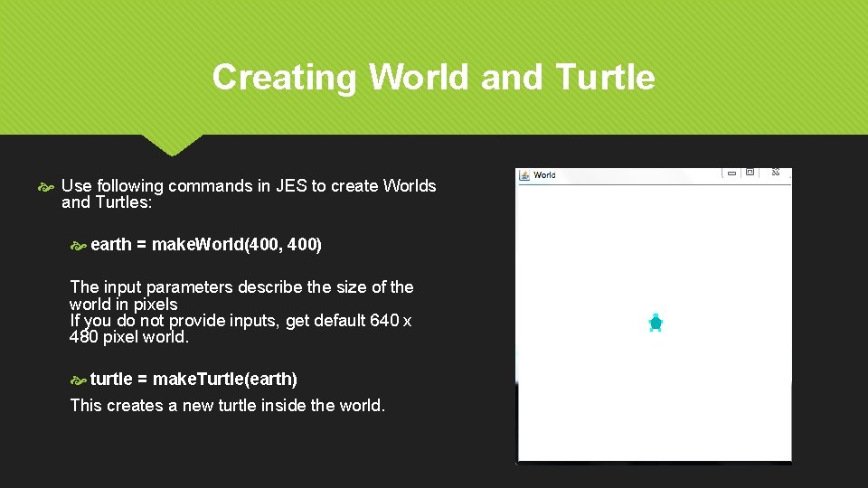868x488 pixels.
Task: Click the 'turtle = makeTurtle(earth)' command text
Action: pos(193,379)
